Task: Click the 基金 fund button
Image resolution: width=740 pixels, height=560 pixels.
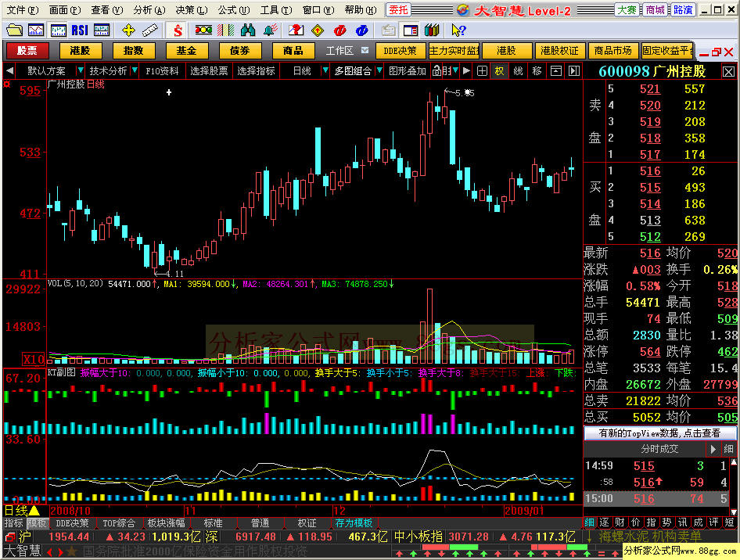Action: [186, 51]
